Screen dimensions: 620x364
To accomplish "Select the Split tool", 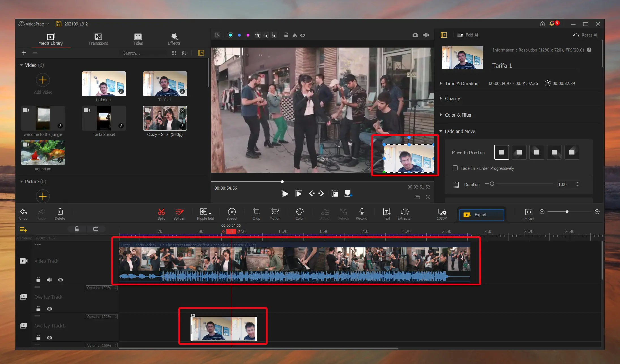I will pyautogui.click(x=161, y=214).
